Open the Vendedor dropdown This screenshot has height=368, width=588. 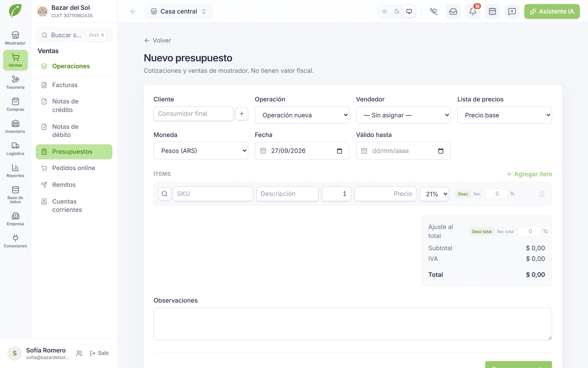point(403,115)
